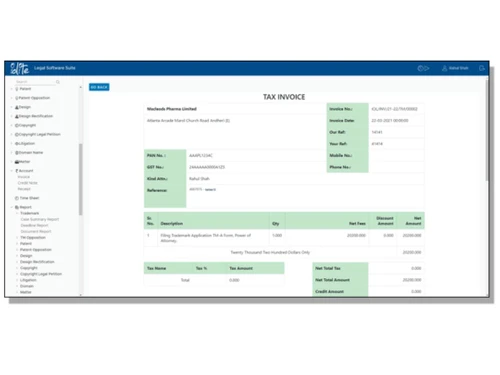Open the top-level Design module icon
Viewport: 500px width, 375px height.
17,107
